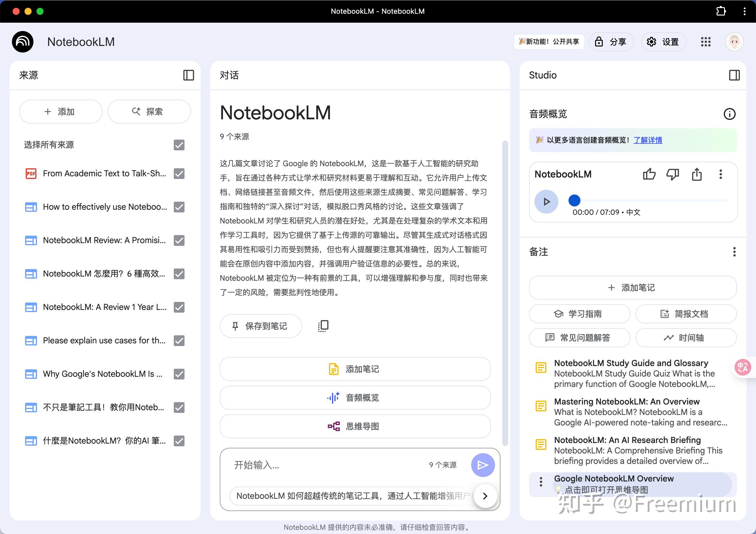
Task: Generate 简报文档 briefing doc
Action: [686, 314]
